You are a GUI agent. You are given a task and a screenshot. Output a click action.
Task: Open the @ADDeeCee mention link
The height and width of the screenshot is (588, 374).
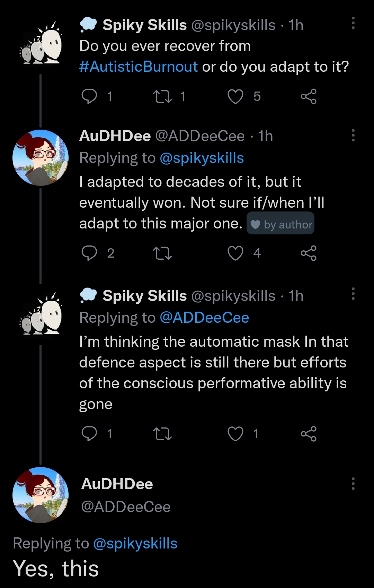pos(204,318)
